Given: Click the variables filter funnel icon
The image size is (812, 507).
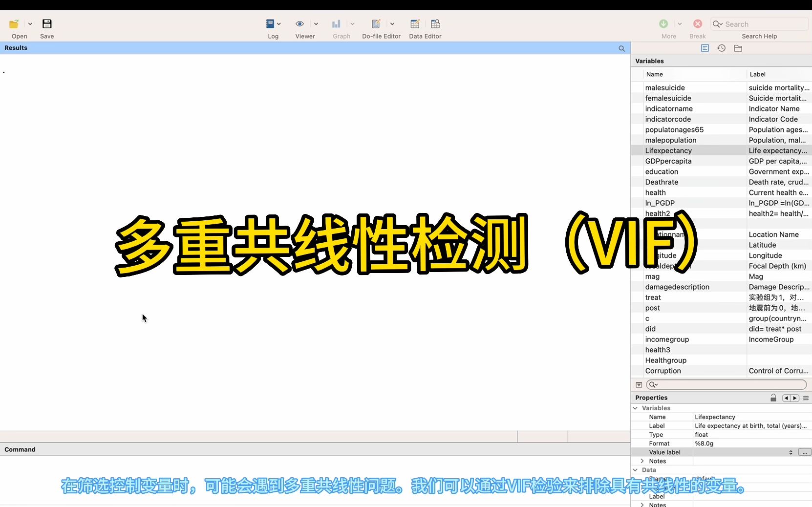Looking at the screenshot, I should 639,385.
